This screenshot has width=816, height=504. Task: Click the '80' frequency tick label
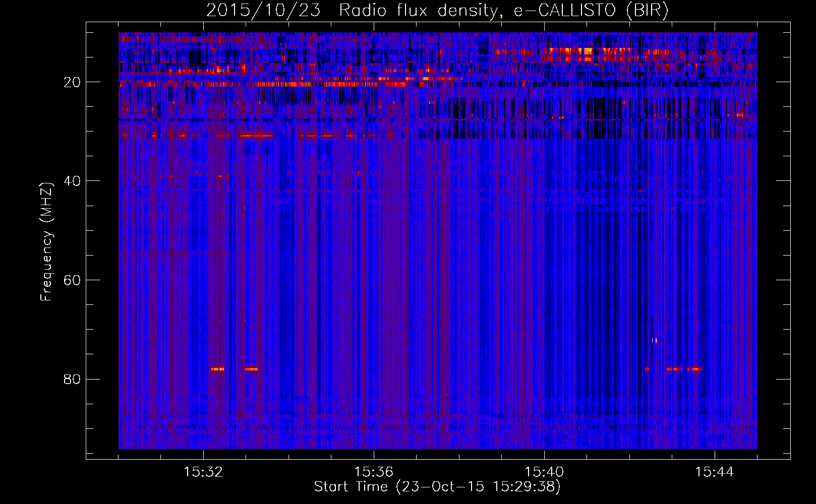(72, 379)
